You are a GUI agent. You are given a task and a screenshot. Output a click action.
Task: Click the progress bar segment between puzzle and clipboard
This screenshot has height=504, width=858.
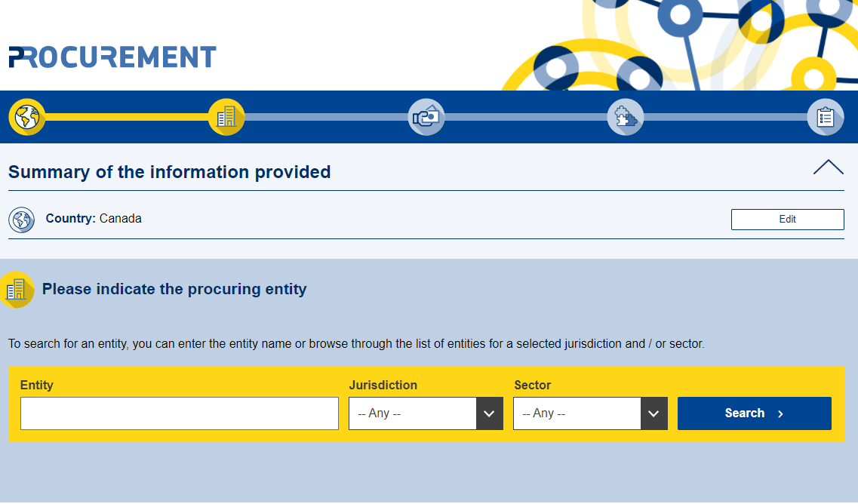click(x=725, y=117)
